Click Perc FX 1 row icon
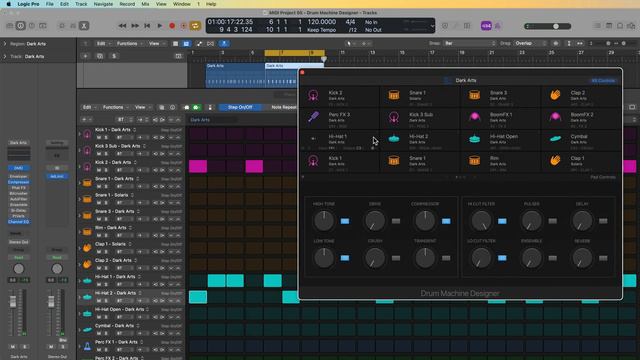Image resolution: width=640 pixels, height=360 pixels. click(x=87, y=346)
